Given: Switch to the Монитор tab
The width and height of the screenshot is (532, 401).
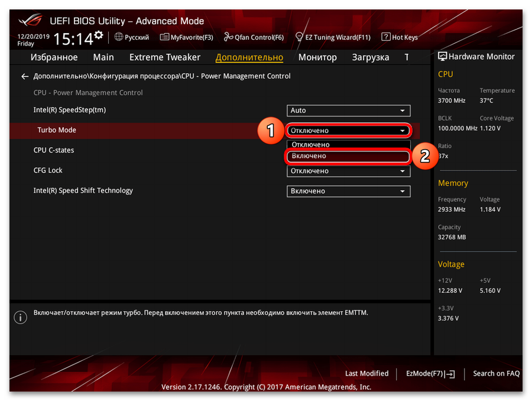Looking at the screenshot, I should point(317,57).
